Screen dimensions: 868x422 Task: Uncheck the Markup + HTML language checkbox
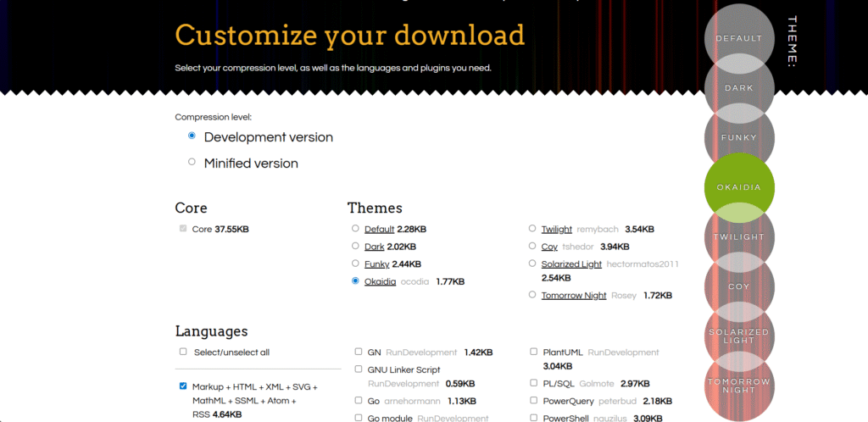click(x=183, y=386)
